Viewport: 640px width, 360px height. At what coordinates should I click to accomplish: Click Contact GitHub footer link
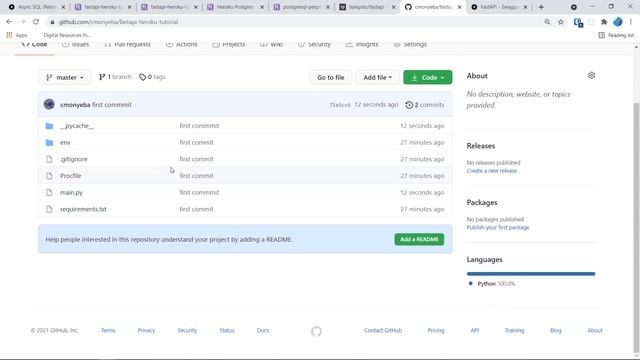[x=383, y=331]
